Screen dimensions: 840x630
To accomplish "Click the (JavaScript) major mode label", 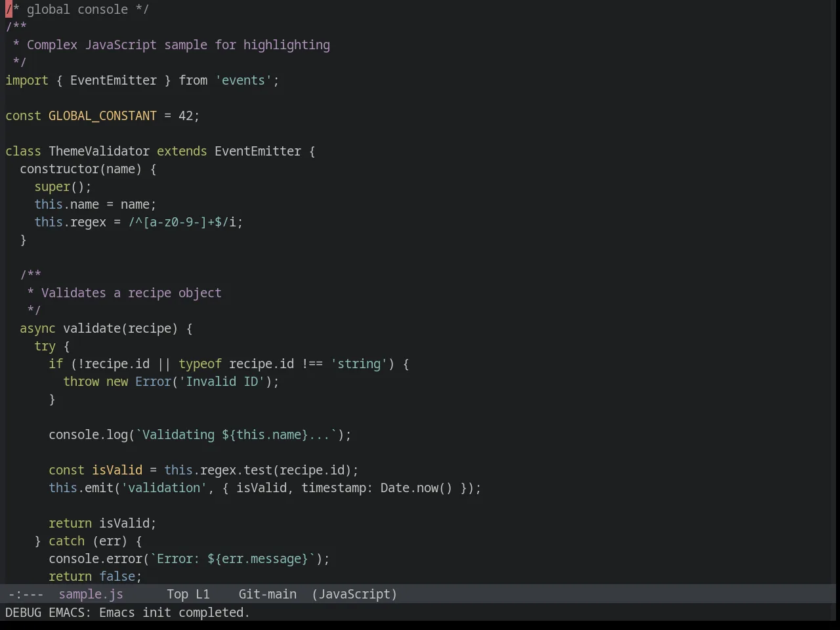I will point(354,594).
